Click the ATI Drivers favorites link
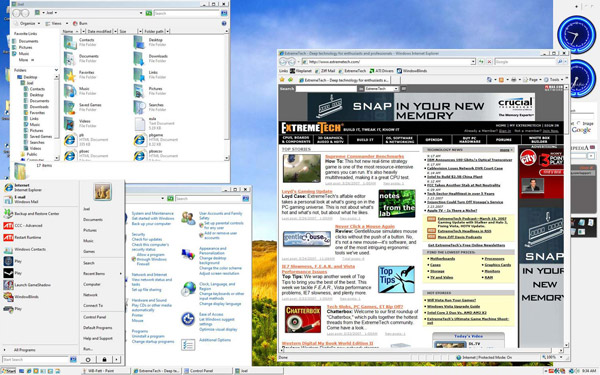This screenshot has height=375, width=600. click(381, 71)
